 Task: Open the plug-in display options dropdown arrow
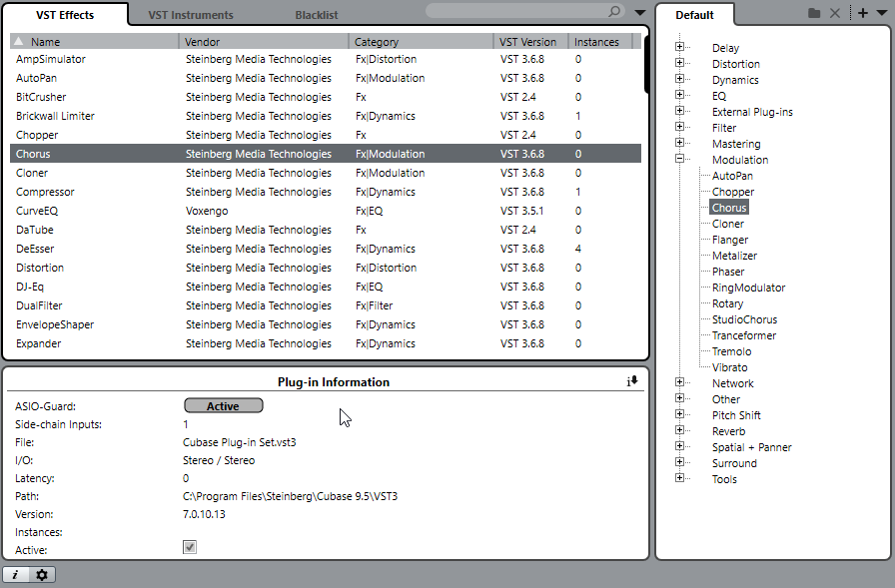click(x=640, y=13)
